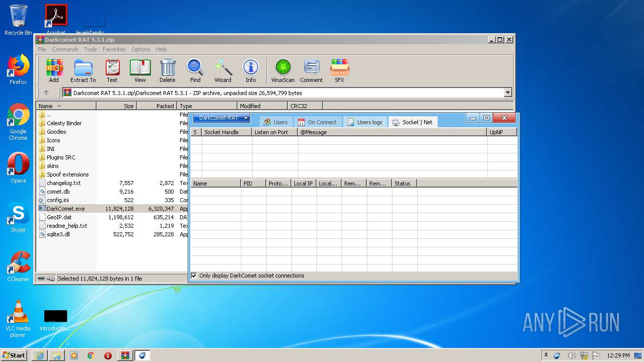644x362 pixels.
Task: Select changelog.txt file
Action: point(63,183)
